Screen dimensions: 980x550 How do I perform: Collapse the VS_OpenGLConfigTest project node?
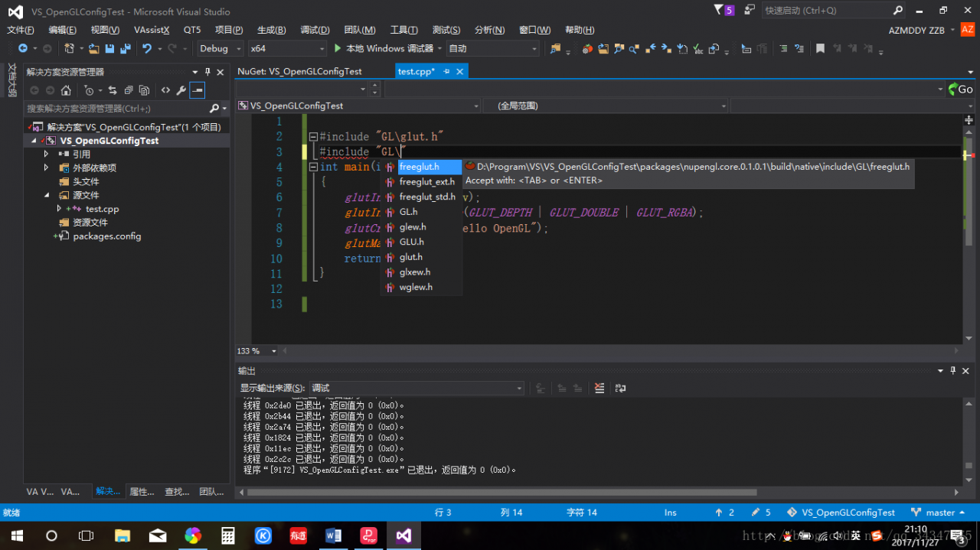tap(34, 141)
